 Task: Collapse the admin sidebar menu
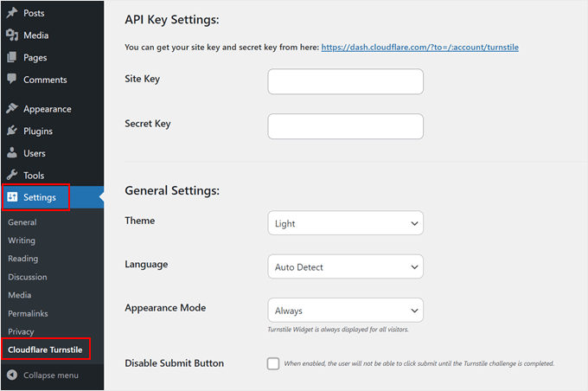52,375
